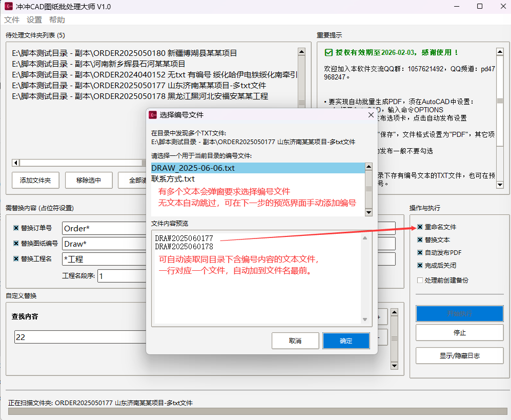This screenshot has height=420, width=511.
Task: Open the 设置 menu
Action: 34,19
